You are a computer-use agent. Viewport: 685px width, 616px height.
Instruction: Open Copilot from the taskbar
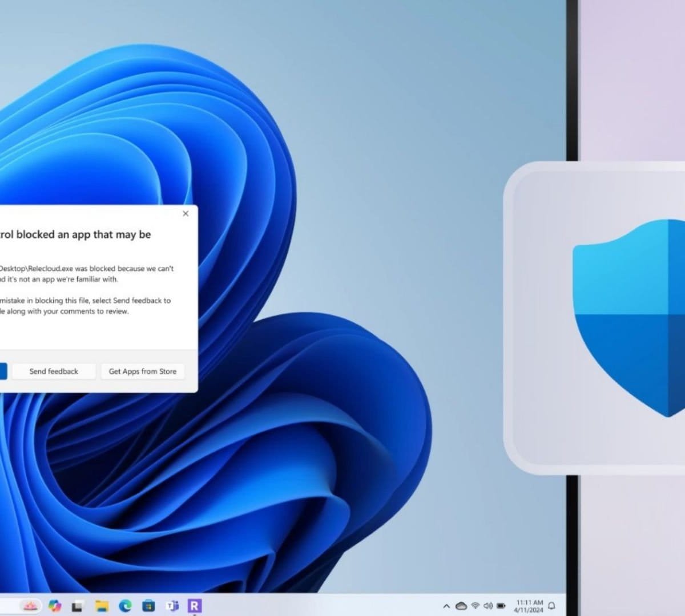coord(55,606)
